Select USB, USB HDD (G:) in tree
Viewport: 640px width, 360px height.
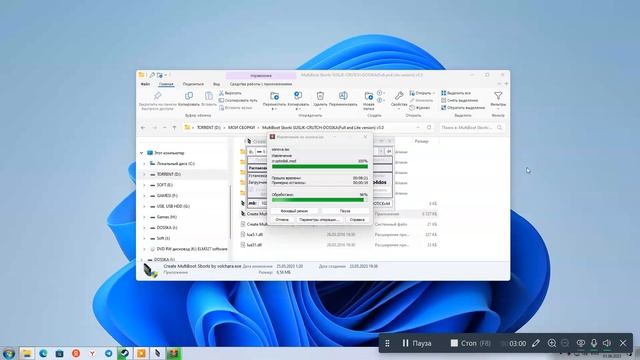[173, 206]
